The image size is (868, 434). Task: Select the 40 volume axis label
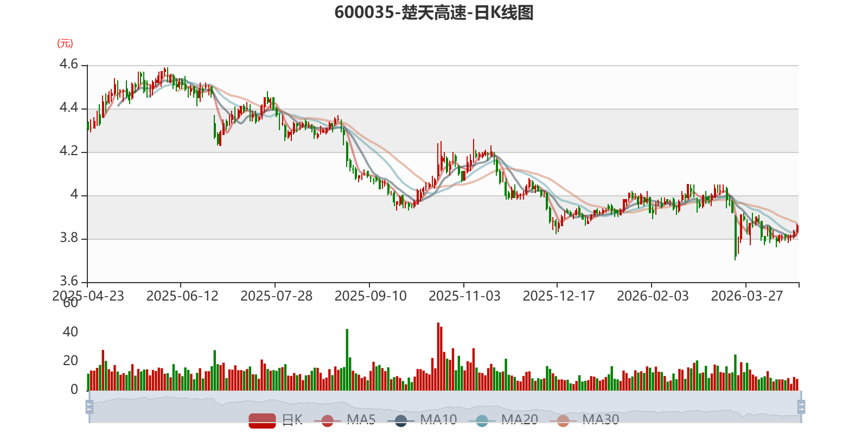click(x=71, y=332)
